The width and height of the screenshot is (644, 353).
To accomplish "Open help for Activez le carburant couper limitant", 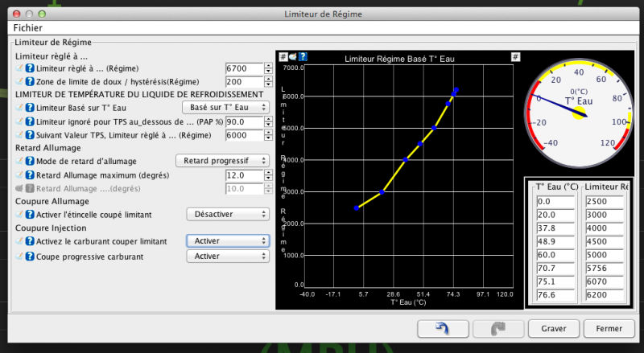I will 30,241.
